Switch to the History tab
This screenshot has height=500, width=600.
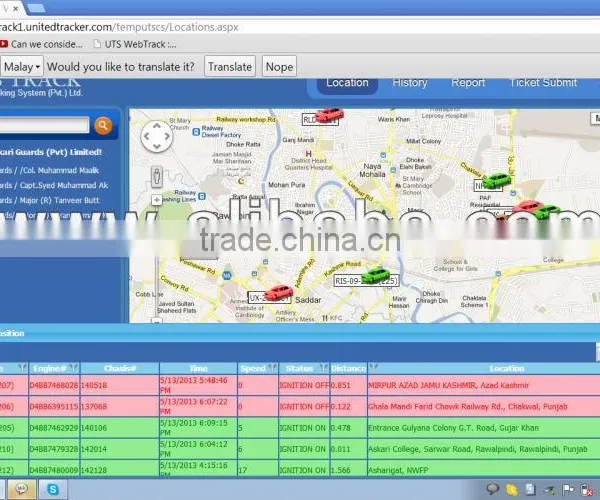(x=409, y=83)
